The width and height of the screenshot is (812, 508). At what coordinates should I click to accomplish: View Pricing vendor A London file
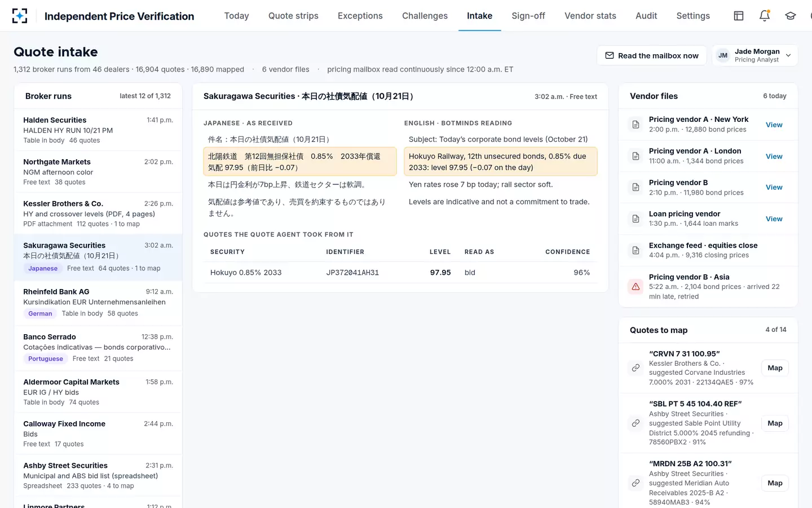(774, 156)
